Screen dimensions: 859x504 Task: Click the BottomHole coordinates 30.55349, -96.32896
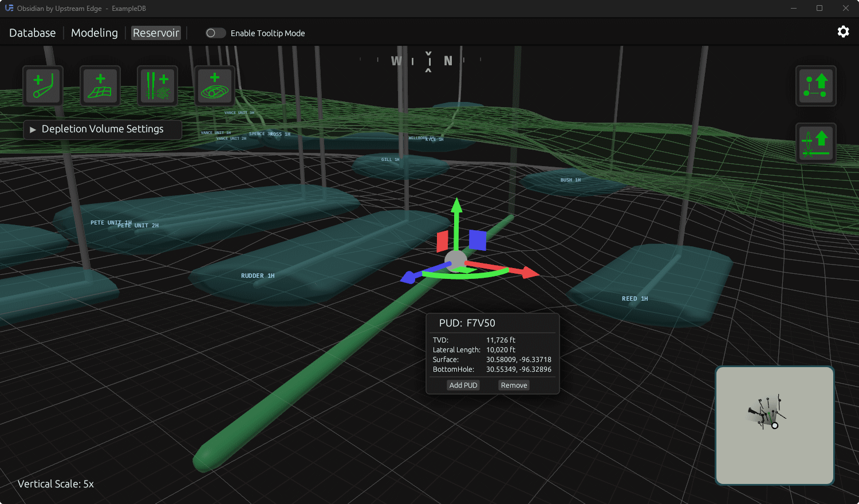519,369
